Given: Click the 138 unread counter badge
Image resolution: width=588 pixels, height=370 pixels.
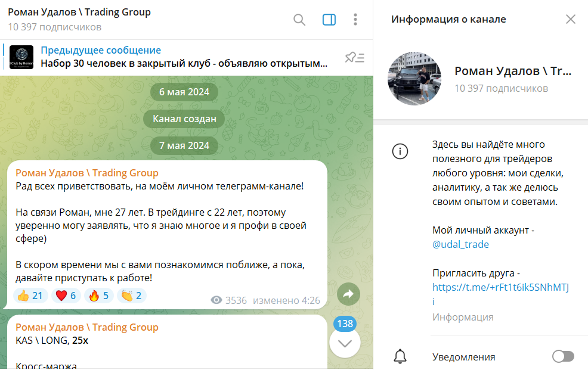Looking at the screenshot, I should [x=345, y=324].
